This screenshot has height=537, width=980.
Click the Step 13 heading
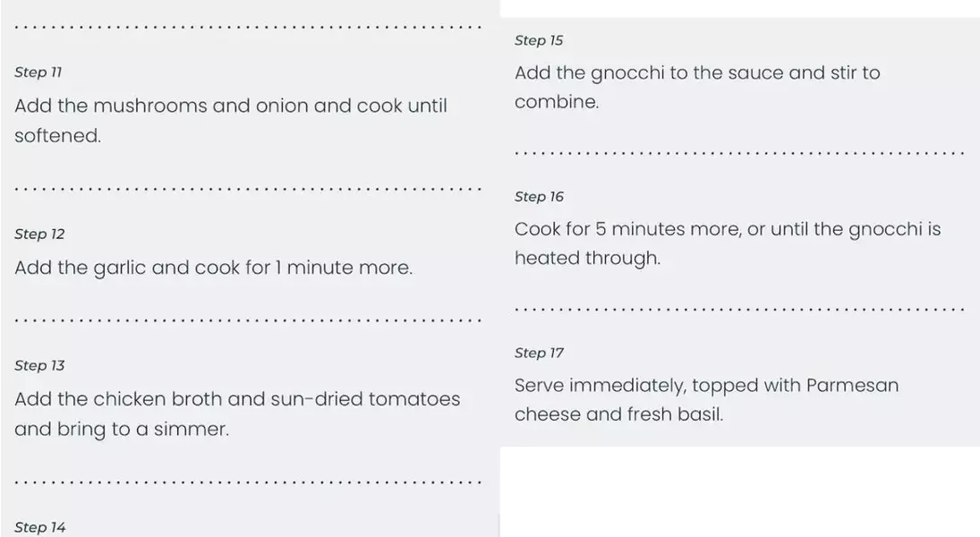[x=39, y=366]
